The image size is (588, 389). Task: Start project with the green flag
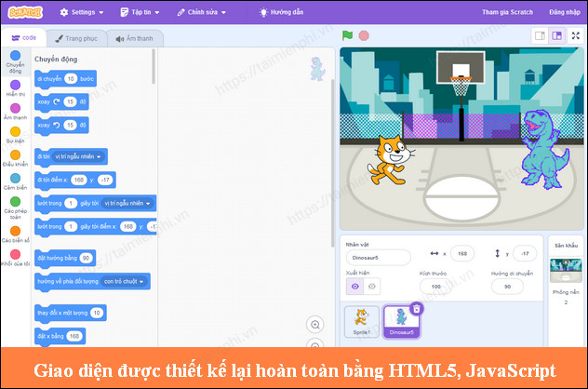click(x=347, y=35)
